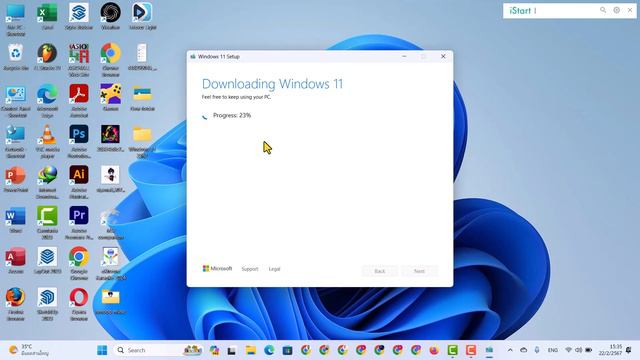The width and height of the screenshot is (640, 360).
Task: Select the Adobe Premiere Pro desktop shortcut
Action: [x=79, y=223]
